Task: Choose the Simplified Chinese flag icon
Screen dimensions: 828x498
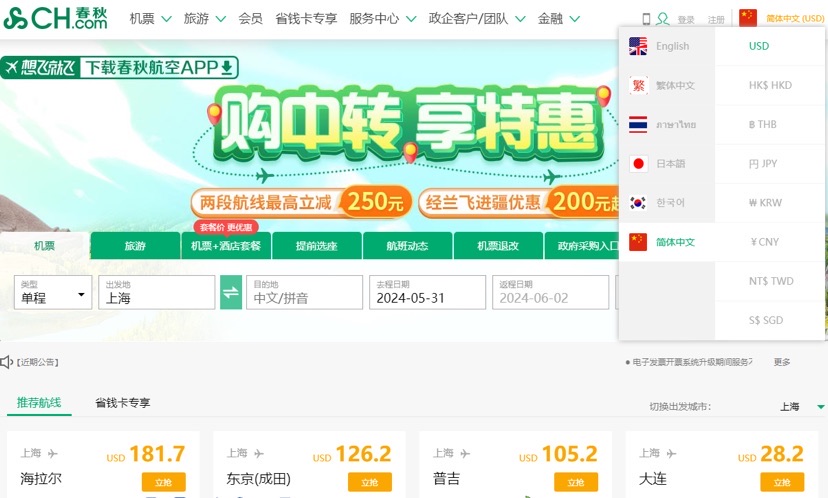Action: pyautogui.click(x=638, y=242)
